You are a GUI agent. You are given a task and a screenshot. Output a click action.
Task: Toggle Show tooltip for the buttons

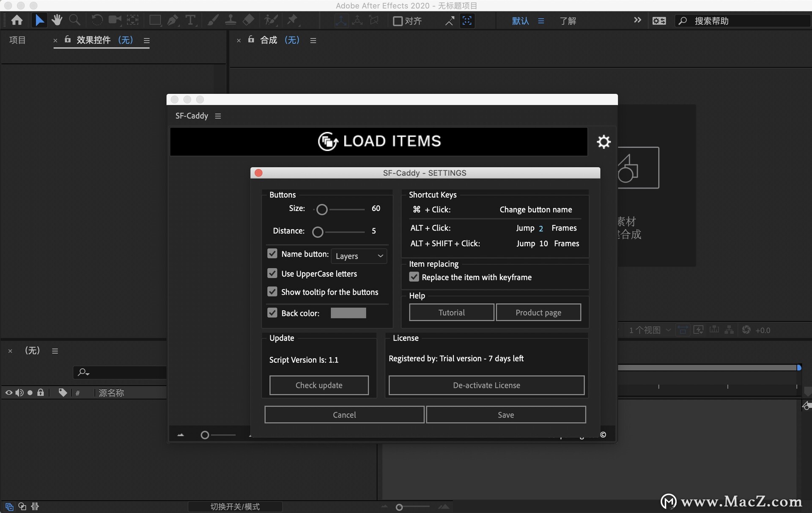tap(272, 292)
